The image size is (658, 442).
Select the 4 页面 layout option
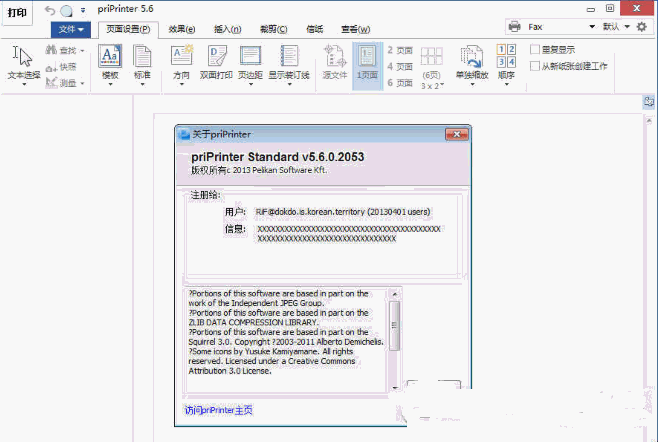click(400, 67)
